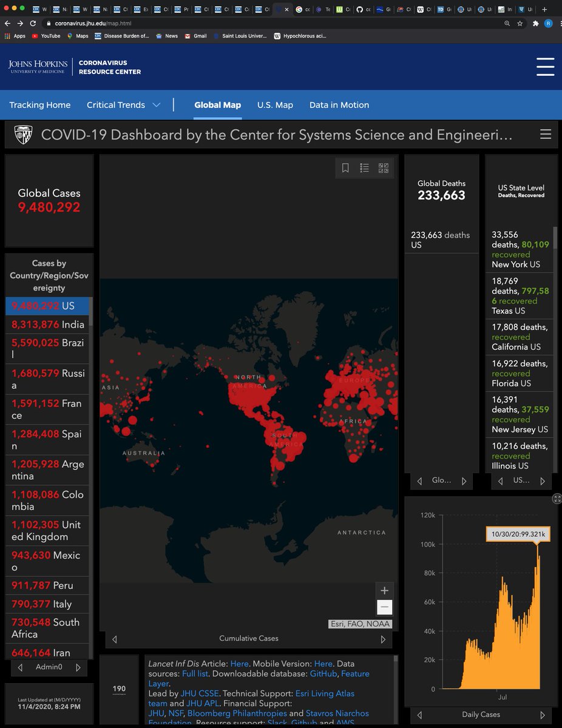The height and width of the screenshot is (728, 562).
Task: Expand the Critical Trends dropdown
Action: pyautogui.click(x=124, y=105)
